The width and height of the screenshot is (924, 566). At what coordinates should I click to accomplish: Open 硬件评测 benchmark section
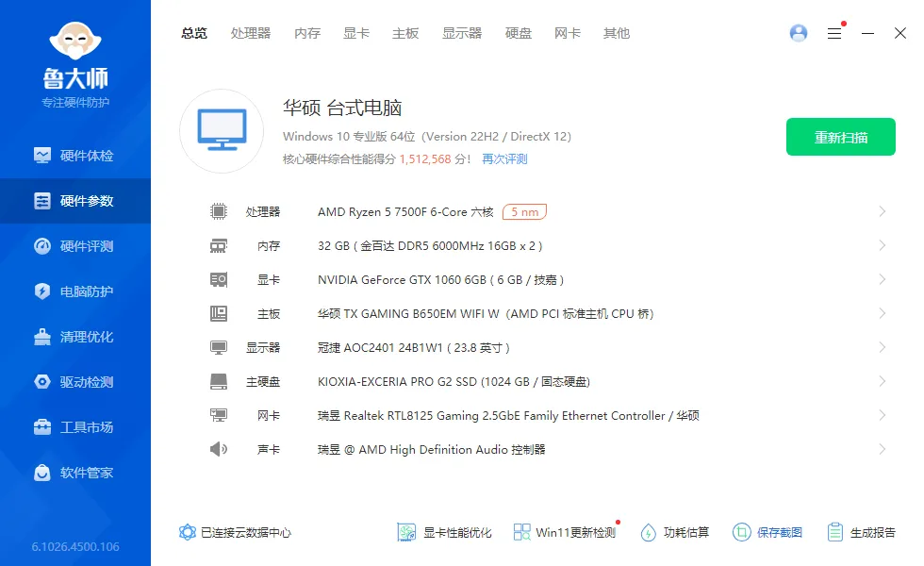[74, 246]
